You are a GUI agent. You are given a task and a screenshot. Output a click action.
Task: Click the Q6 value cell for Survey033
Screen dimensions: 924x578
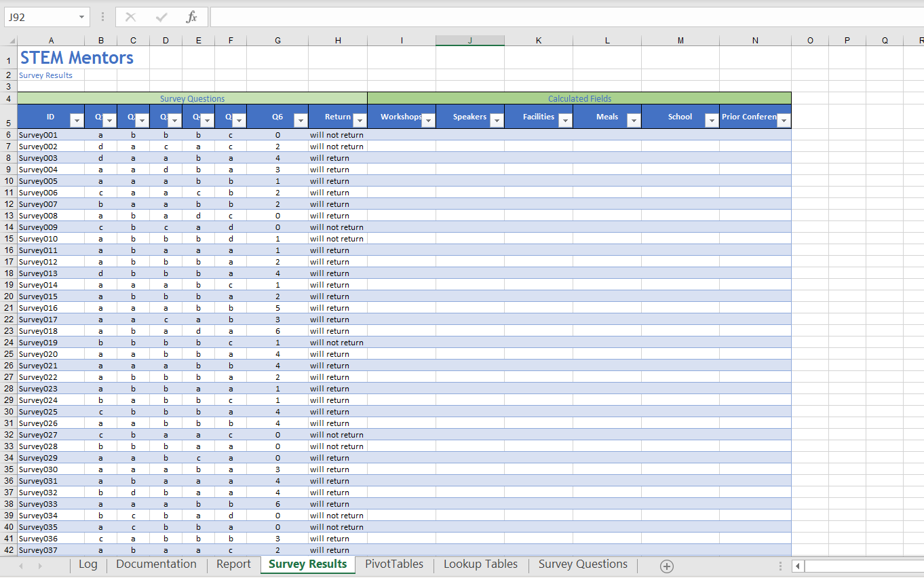coord(277,504)
